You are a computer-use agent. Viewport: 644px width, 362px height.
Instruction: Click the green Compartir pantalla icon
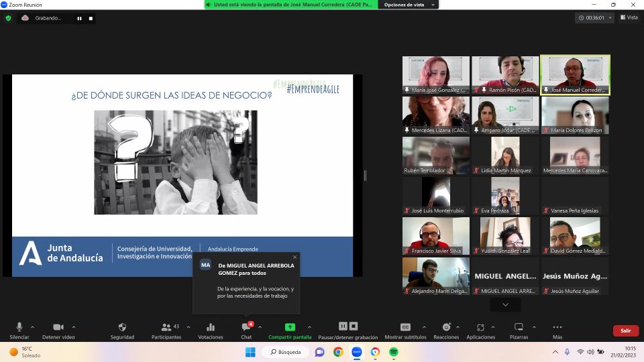290,327
